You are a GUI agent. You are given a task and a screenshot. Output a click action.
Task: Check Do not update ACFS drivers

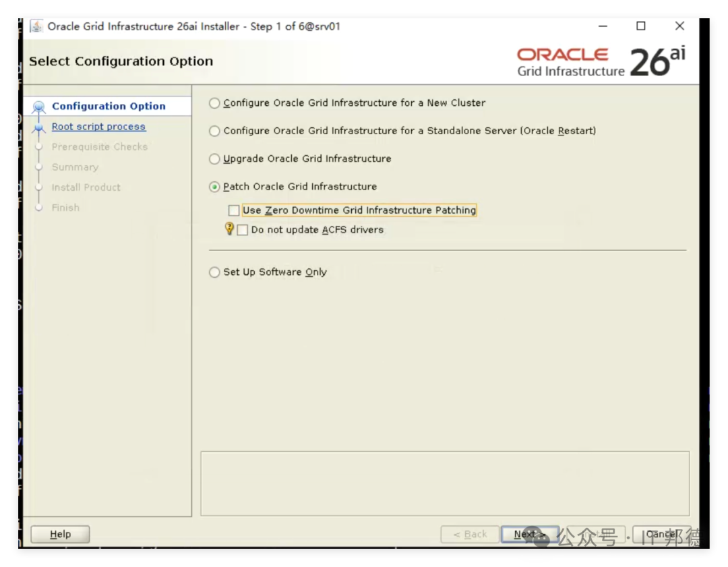(x=243, y=230)
